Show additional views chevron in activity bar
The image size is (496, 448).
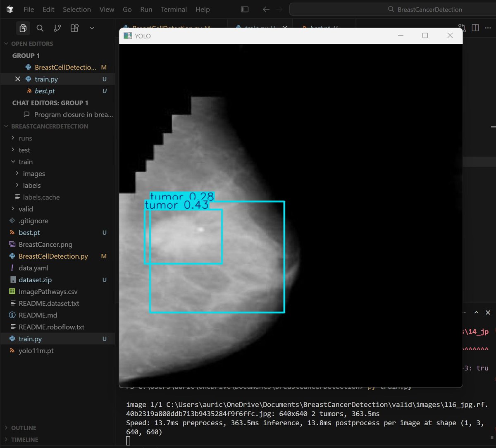(x=92, y=28)
